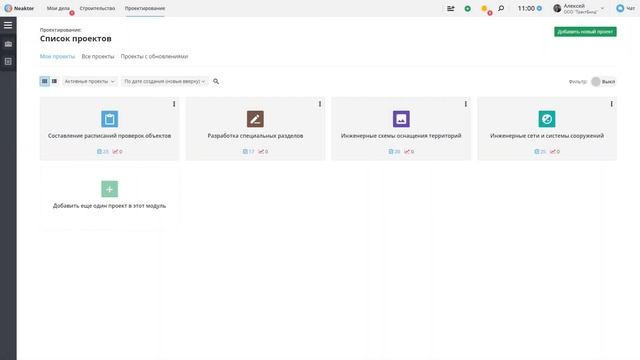Viewport: 640px width, 360px height.
Task: Open the hamburger menu in the sidebar
Action: click(8, 25)
